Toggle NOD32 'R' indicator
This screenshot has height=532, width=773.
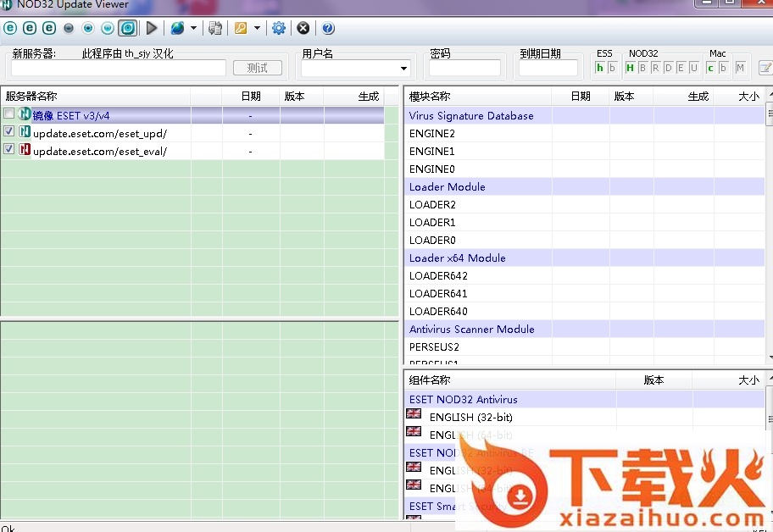coord(655,68)
